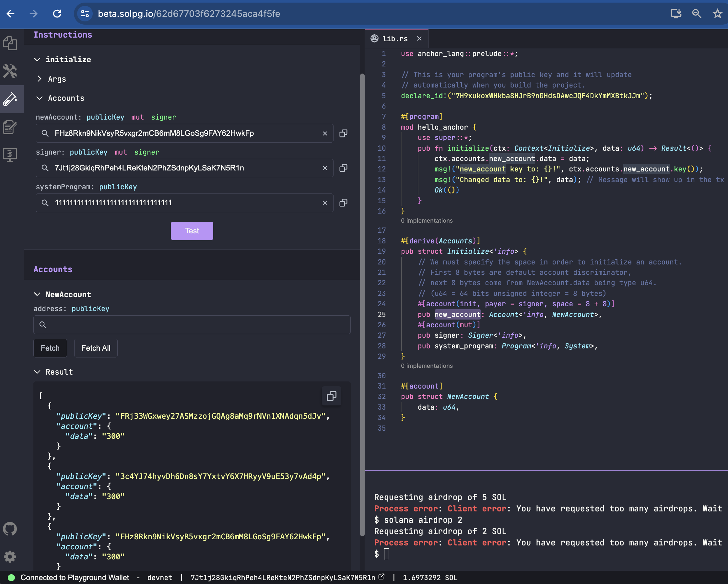
Task: Clear the systemProgram address field
Action: (325, 203)
